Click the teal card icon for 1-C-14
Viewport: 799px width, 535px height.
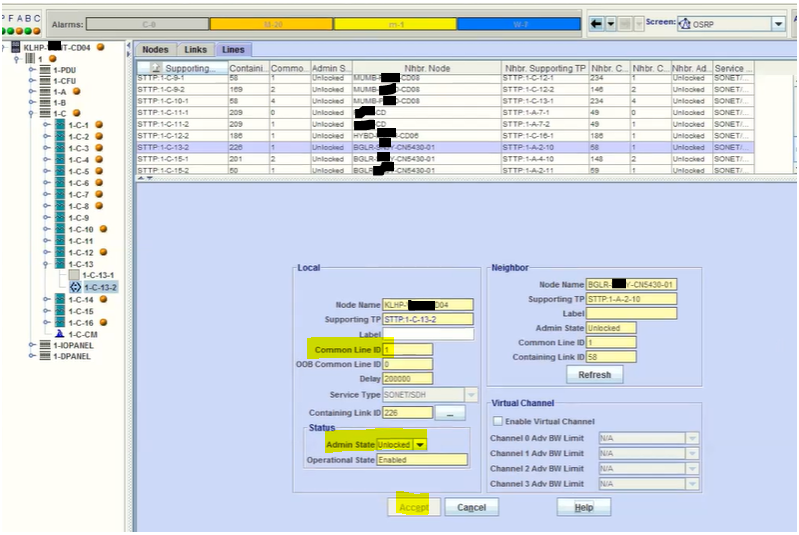pyautogui.click(x=60, y=299)
